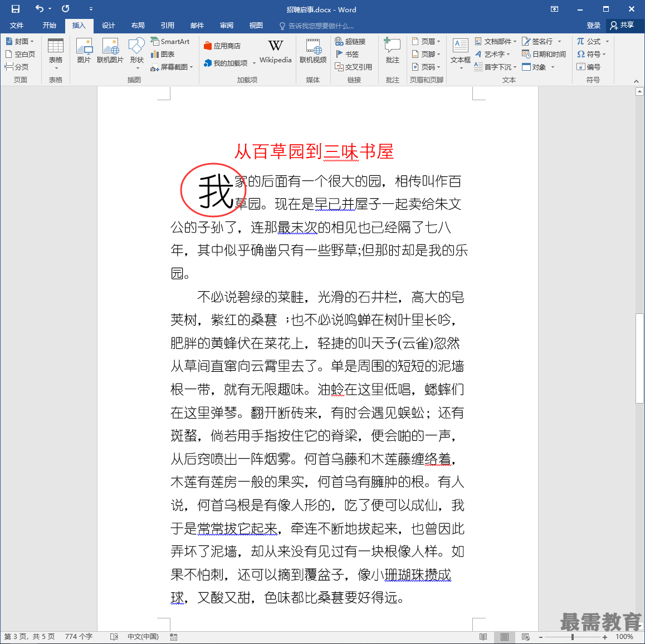Switch to the Layout tab
The image size is (645, 644).
point(138,26)
